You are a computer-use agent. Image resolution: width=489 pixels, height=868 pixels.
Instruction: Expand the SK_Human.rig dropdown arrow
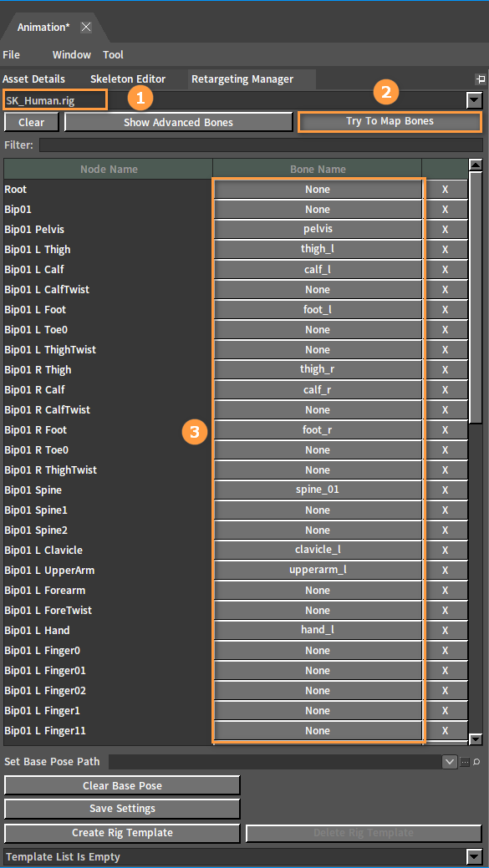tap(475, 101)
